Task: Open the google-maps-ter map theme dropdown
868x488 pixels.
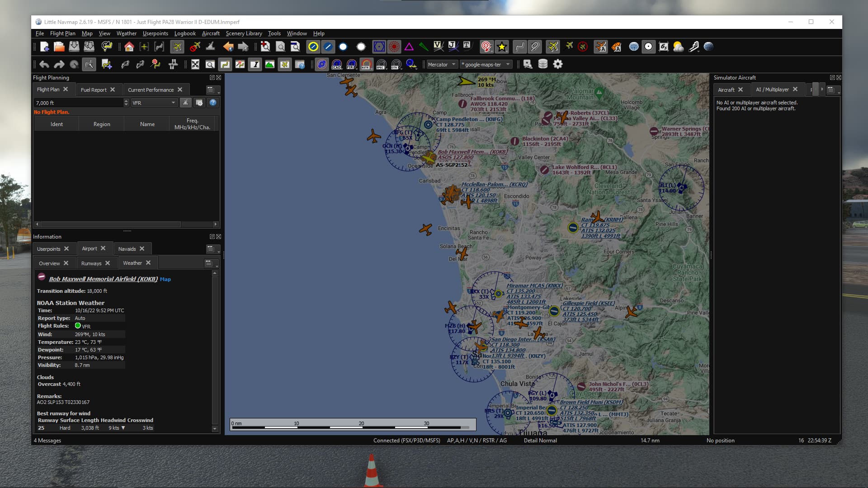Action: pyautogui.click(x=485, y=65)
